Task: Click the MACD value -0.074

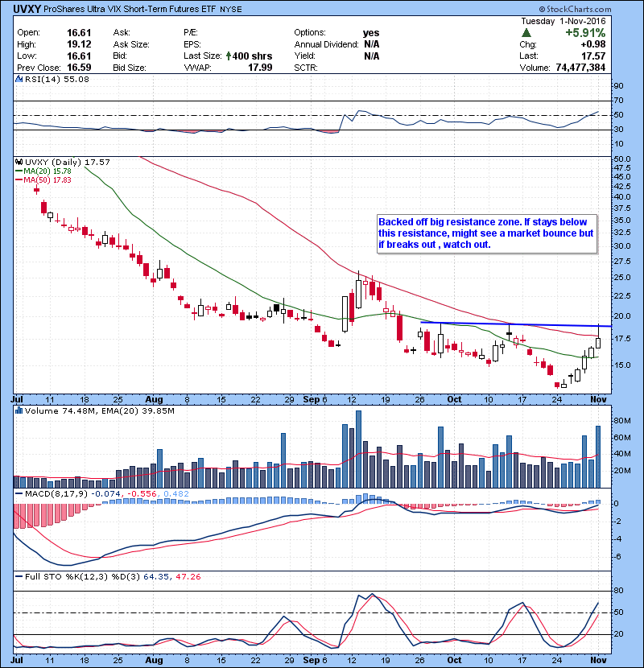Action: [x=106, y=494]
